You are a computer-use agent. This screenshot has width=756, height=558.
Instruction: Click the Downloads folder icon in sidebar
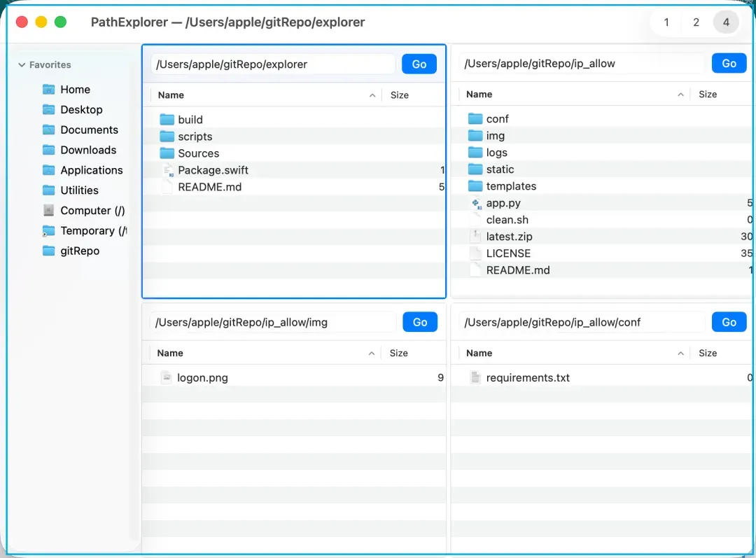[x=49, y=150]
